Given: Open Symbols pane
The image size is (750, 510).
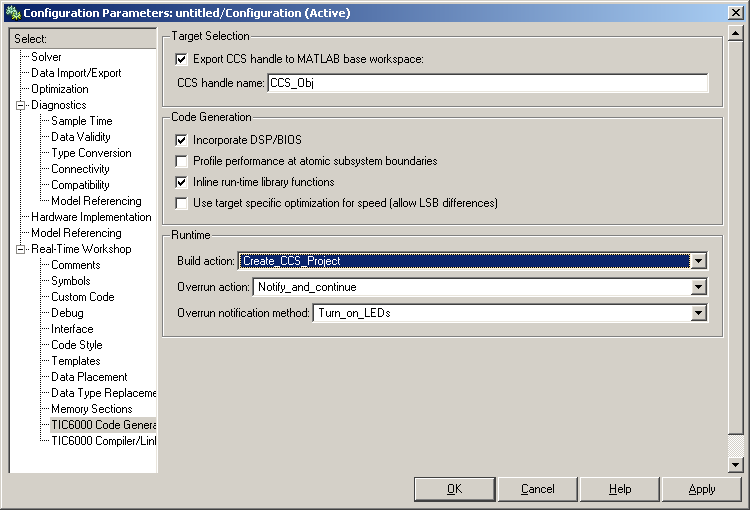Looking at the screenshot, I should [71, 281].
